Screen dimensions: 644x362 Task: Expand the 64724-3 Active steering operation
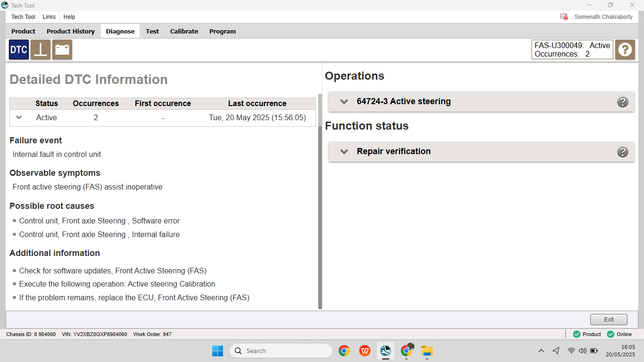[x=344, y=102]
